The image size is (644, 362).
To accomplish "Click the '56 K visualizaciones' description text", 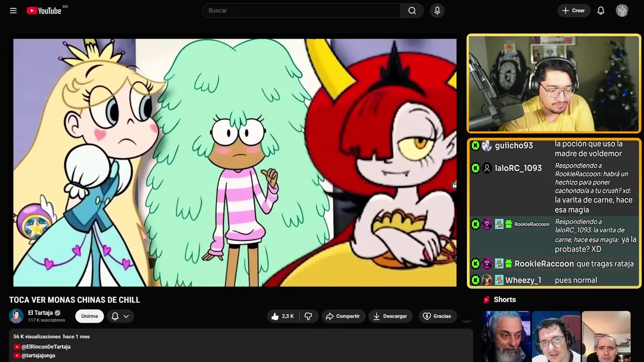I will click(37, 336).
